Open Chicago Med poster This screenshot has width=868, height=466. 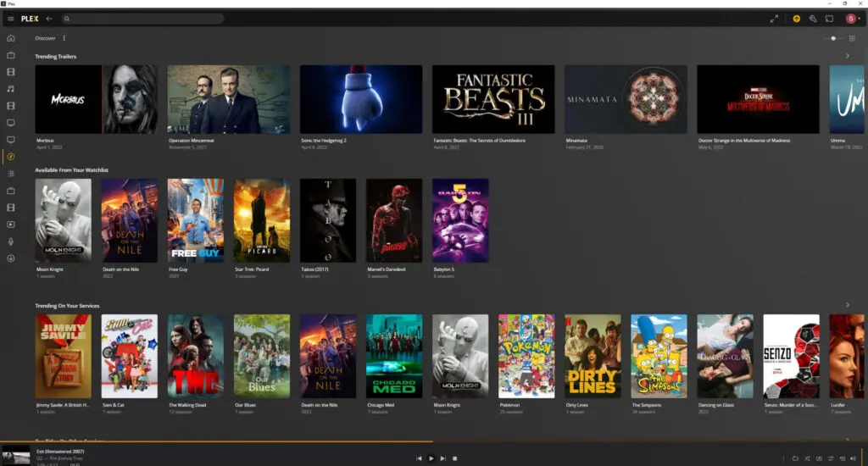[x=394, y=356]
